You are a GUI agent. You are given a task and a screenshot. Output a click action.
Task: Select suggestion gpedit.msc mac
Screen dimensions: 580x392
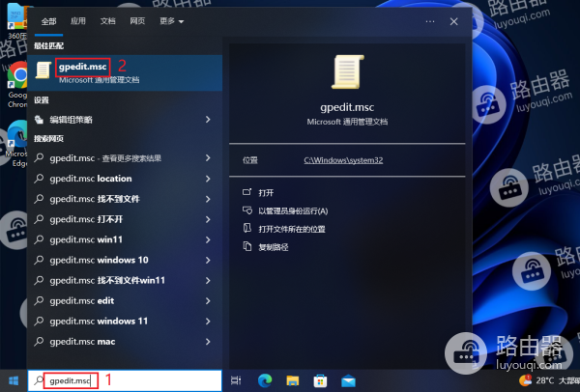tap(125, 342)
